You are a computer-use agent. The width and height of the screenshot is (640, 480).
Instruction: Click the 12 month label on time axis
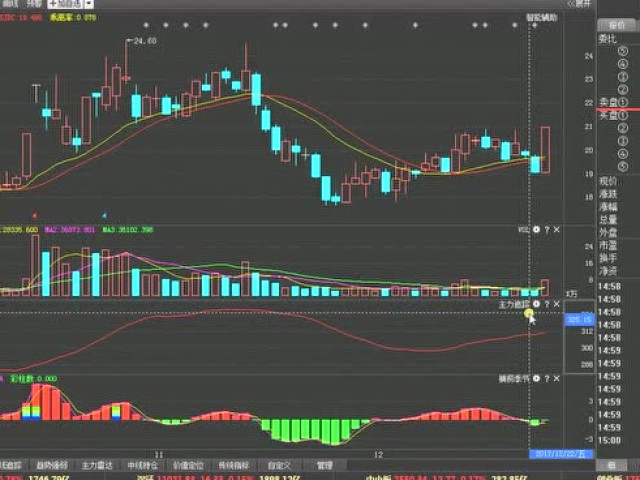coord(379,454)
